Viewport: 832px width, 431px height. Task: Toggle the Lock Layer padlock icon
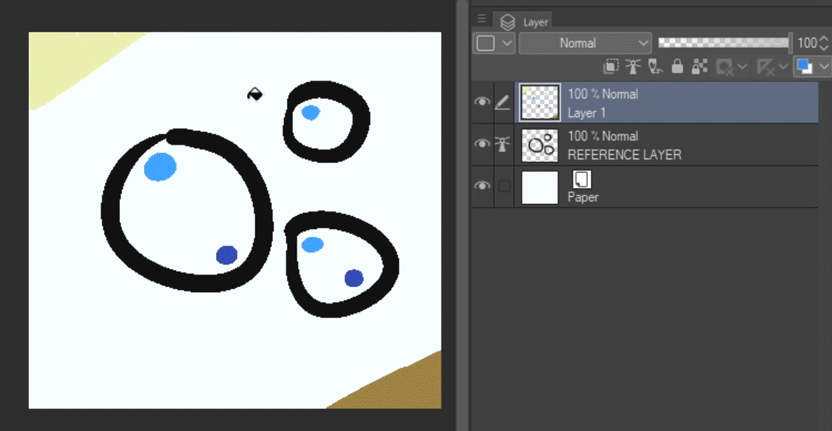coord(677,67)
